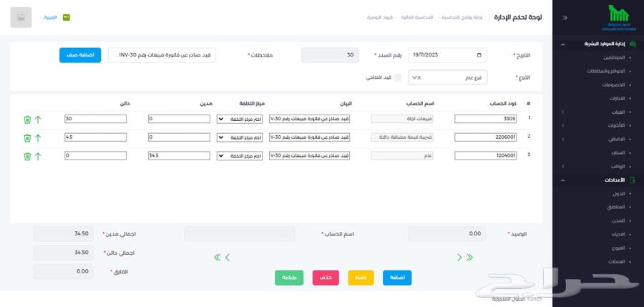
Task: Collapse the sidebar with the double-chevron icon
Action: (565, 18)
